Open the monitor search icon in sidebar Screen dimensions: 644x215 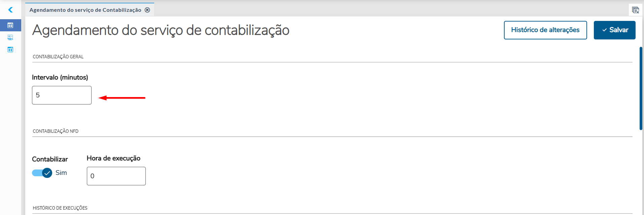point(10,37)
